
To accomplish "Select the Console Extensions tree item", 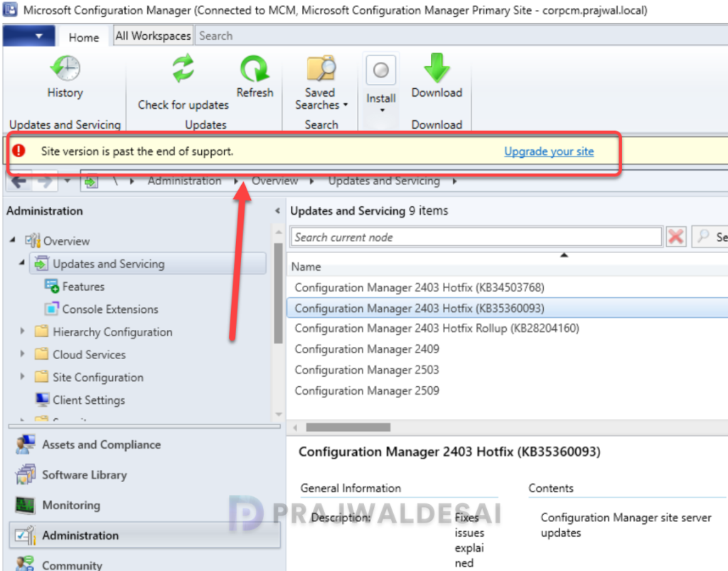I will pos(110,309).
